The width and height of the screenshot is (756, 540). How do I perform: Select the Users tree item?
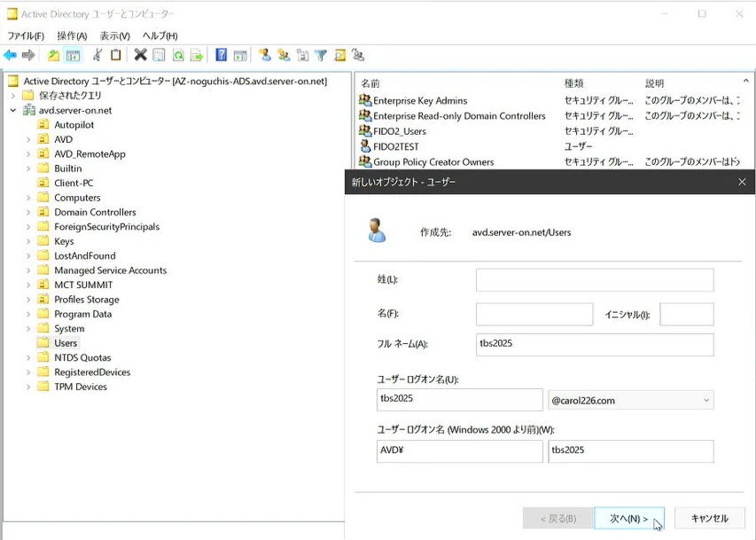(x=66, y=342)
